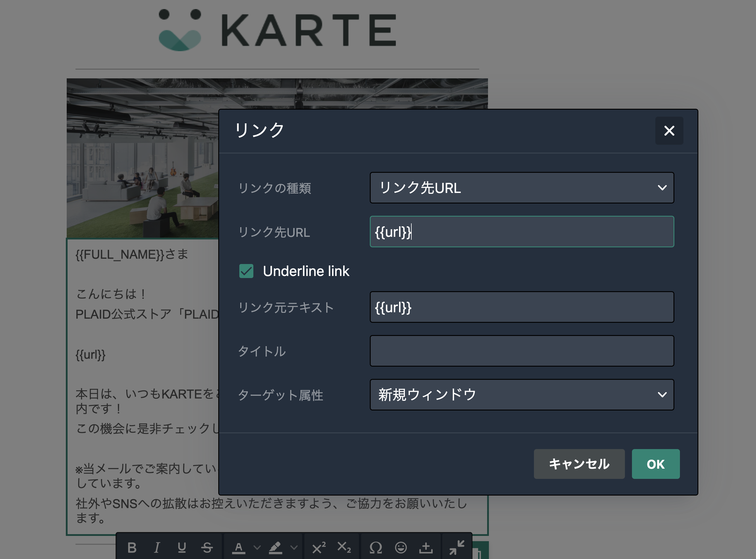Image resolution: width=756 pixels, height=559 pixels.
Task: Toggle Bold in the editor toolbar
Action: point(132,547)
